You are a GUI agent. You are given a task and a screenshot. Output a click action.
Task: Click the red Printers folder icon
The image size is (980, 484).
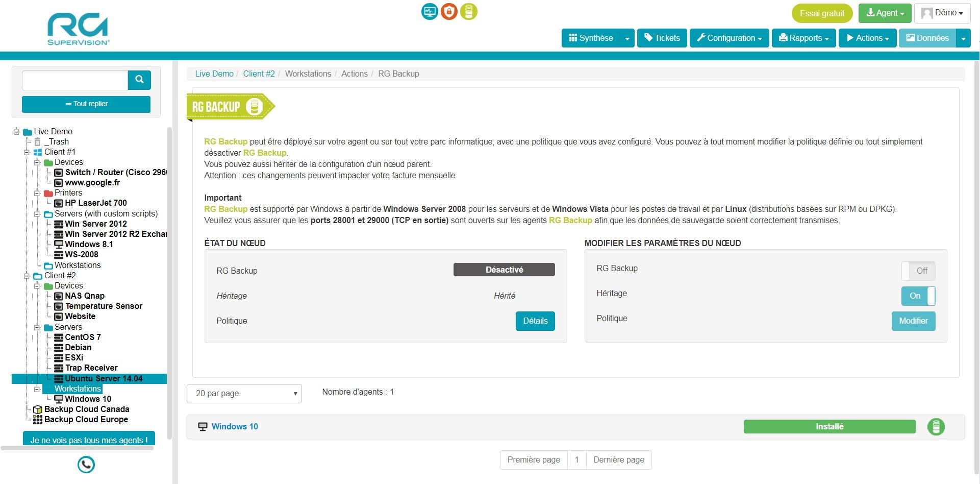(48, 193)
